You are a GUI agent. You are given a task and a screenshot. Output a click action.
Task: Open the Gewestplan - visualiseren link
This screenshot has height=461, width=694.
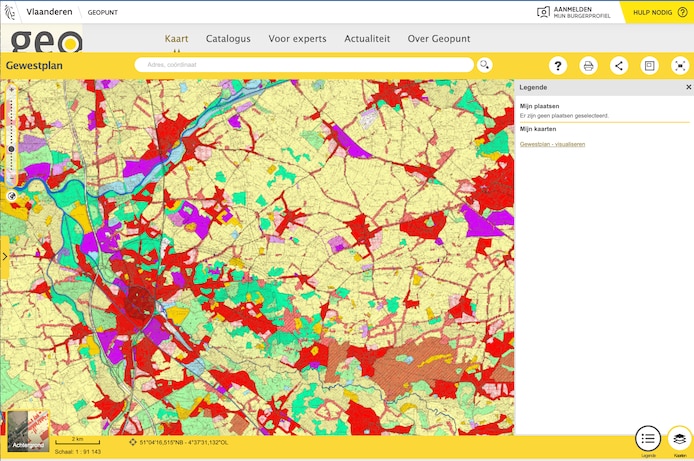coord(552,144)
